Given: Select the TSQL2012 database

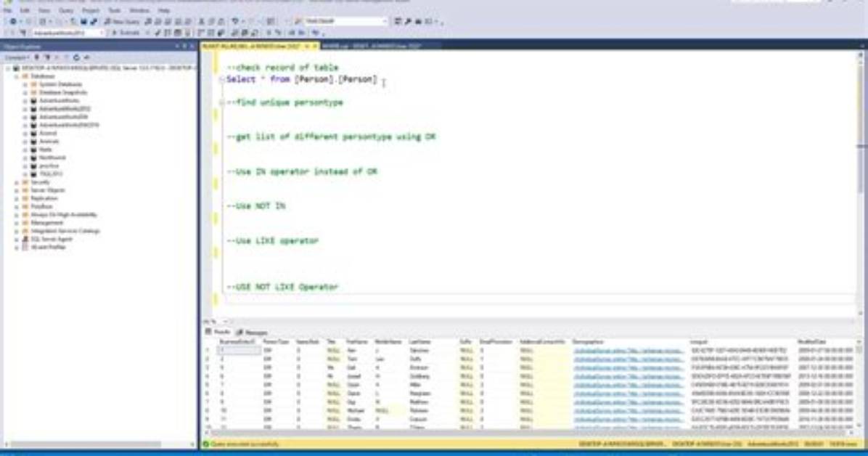Looking at the screenshot, I should tap(50, 174).
